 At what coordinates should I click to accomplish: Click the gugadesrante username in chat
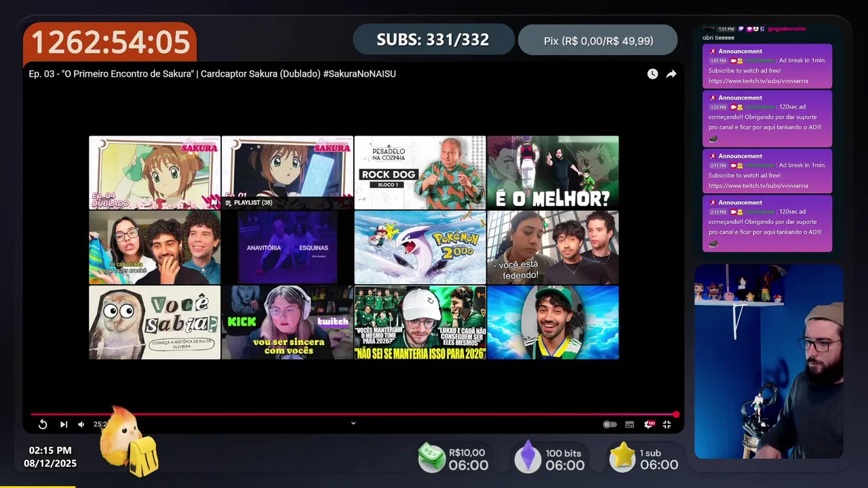[787, 29]
